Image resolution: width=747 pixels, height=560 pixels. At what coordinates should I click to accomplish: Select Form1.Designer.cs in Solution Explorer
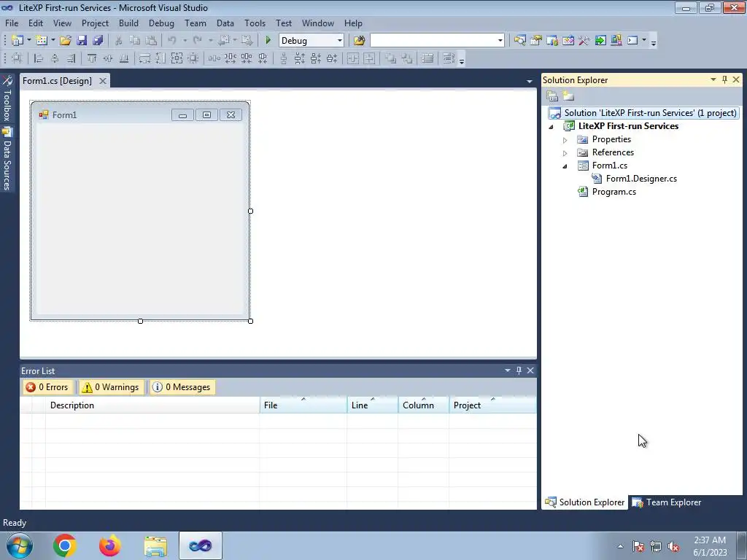point(641,179)
